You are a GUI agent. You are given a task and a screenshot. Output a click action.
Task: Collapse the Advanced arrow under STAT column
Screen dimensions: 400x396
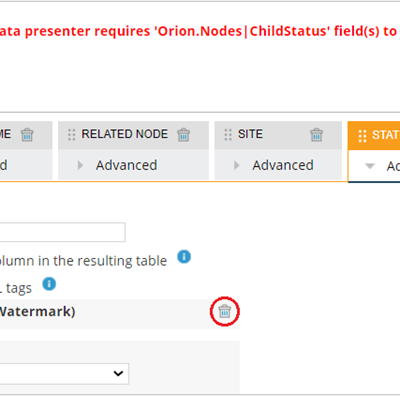click(370, 166)
